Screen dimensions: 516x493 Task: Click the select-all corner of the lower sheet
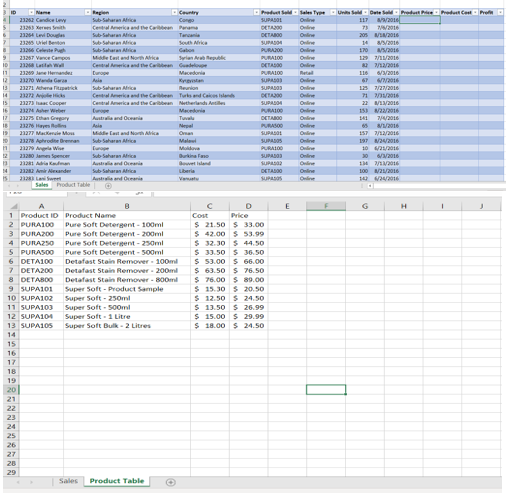pyautogui.click(x=13, y=206)
